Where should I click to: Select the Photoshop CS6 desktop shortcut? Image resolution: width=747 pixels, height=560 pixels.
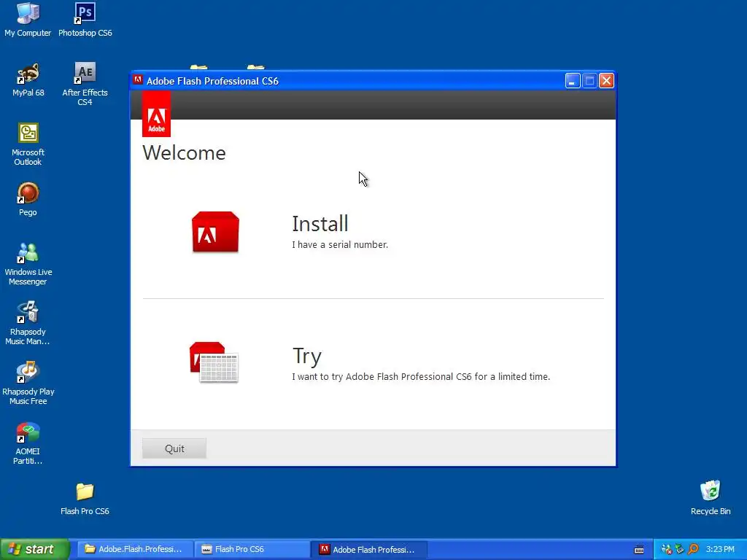[85, 19]
